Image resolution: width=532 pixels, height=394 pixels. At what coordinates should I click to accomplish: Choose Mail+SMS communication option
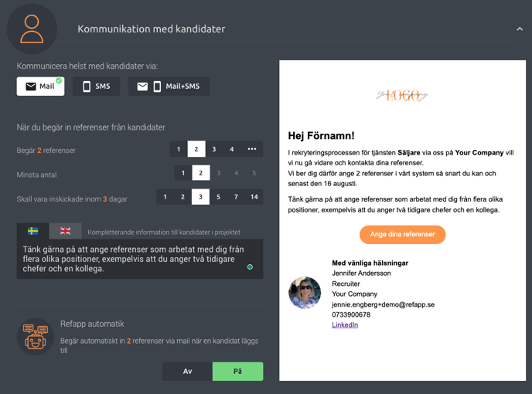169,87
